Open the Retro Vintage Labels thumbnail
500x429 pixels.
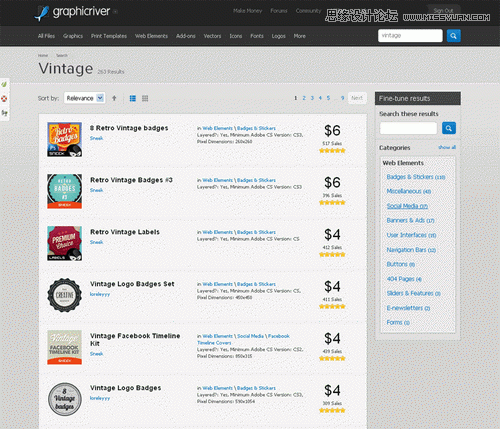(65, 243)
